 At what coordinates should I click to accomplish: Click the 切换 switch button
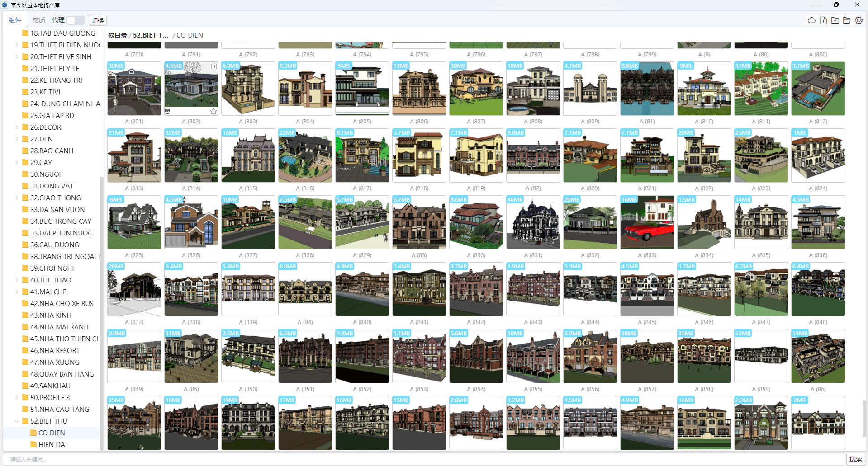pyautogui.click(x=98, y=20)
